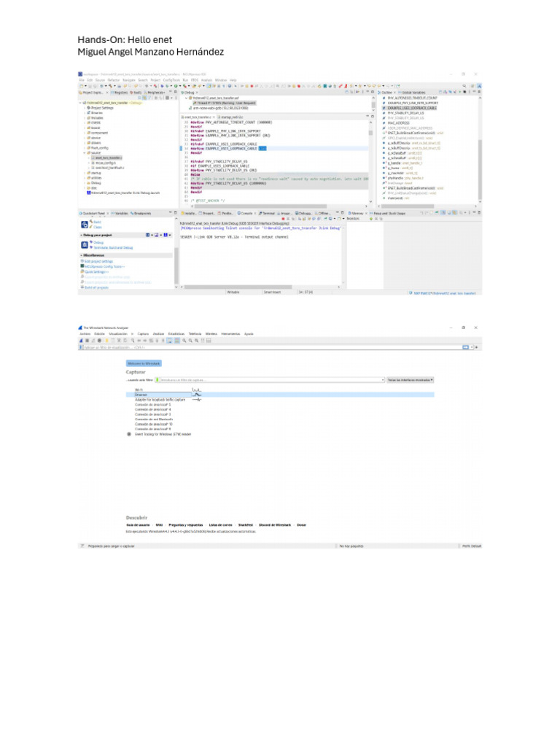Image resolution: width=560 pixels, height=747 pixels.
Task: Open the Run menu in MCUXpresso
Action: coord(185,80)
